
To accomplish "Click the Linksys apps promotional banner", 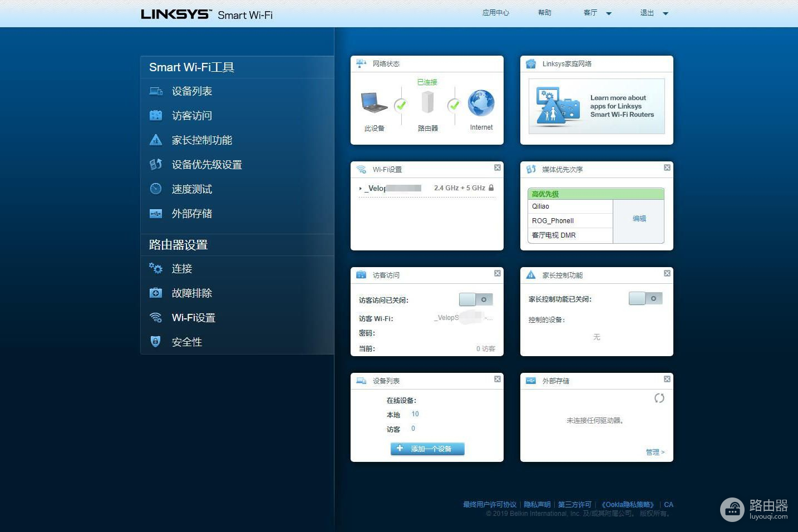I will tap(597, 106).
